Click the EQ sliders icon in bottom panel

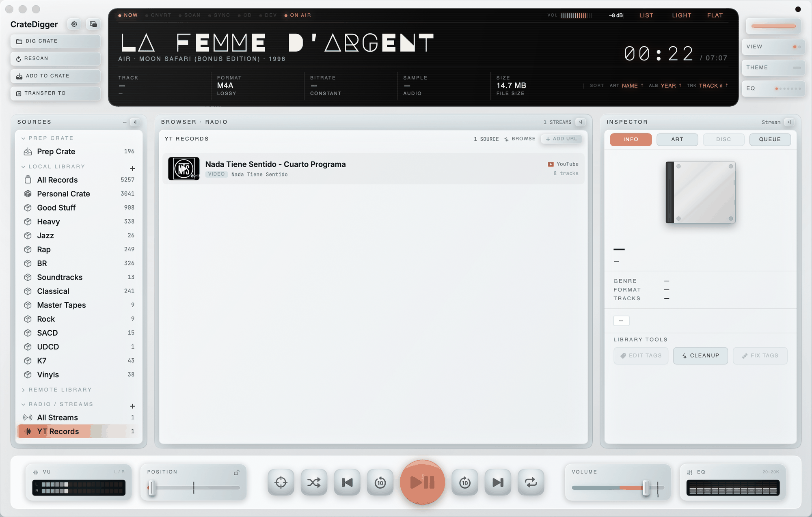click(690, 472)
